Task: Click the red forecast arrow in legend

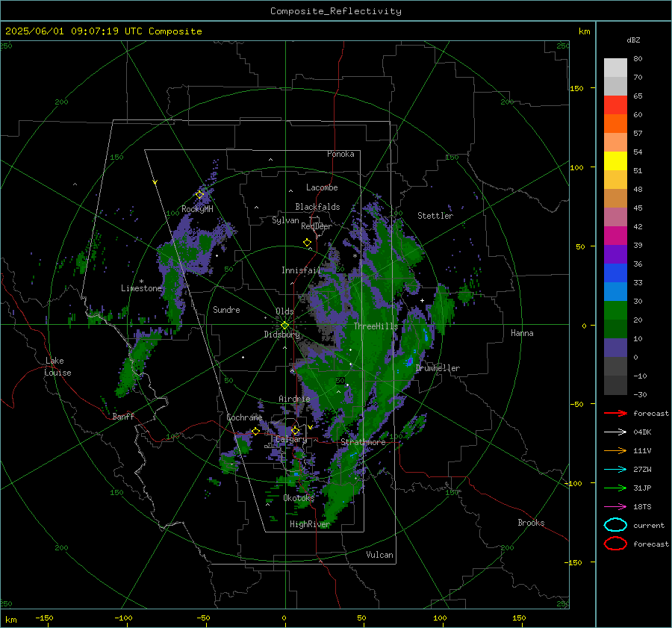Action: pos(615,413)
